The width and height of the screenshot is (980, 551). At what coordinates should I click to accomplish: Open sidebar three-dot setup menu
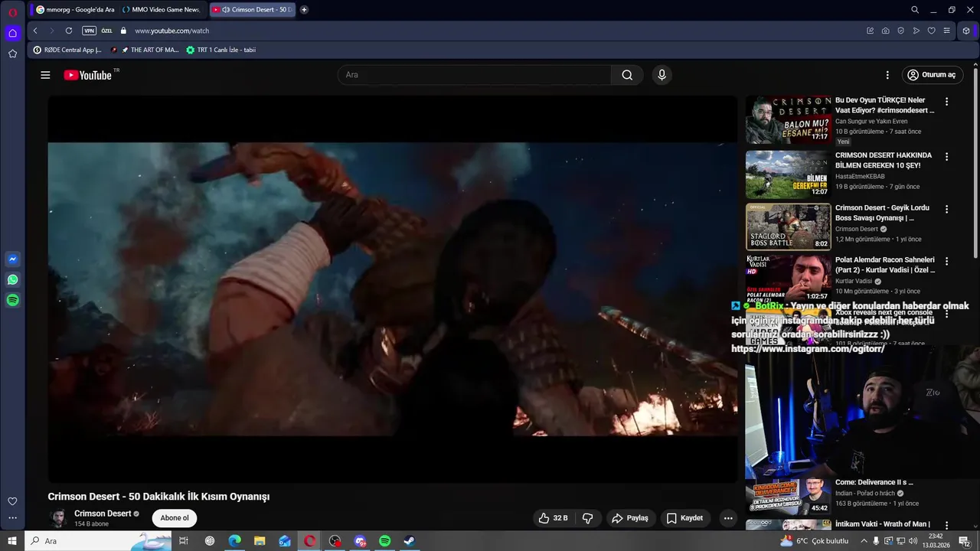tap(12, 518)
